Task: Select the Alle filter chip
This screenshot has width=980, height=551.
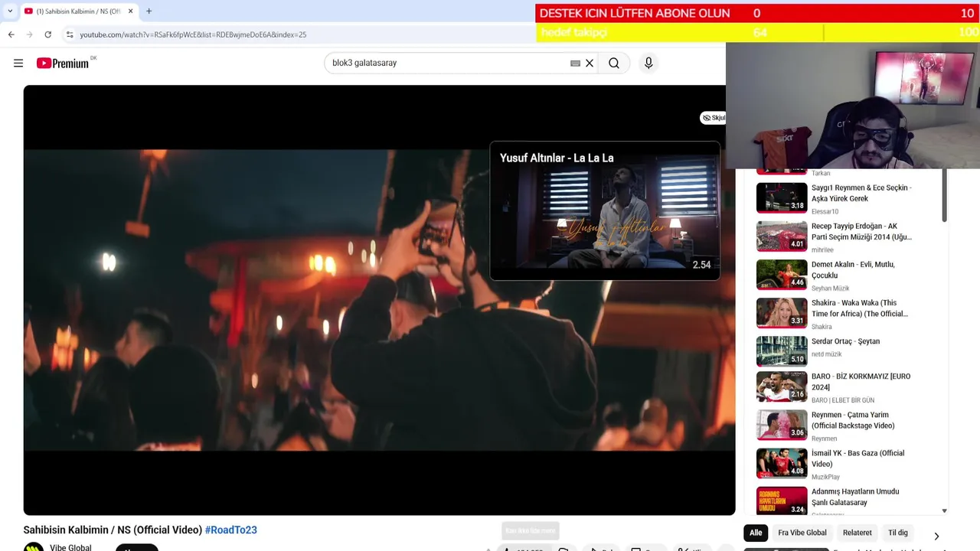Action: pyautogui.click(x=756, y=533)
